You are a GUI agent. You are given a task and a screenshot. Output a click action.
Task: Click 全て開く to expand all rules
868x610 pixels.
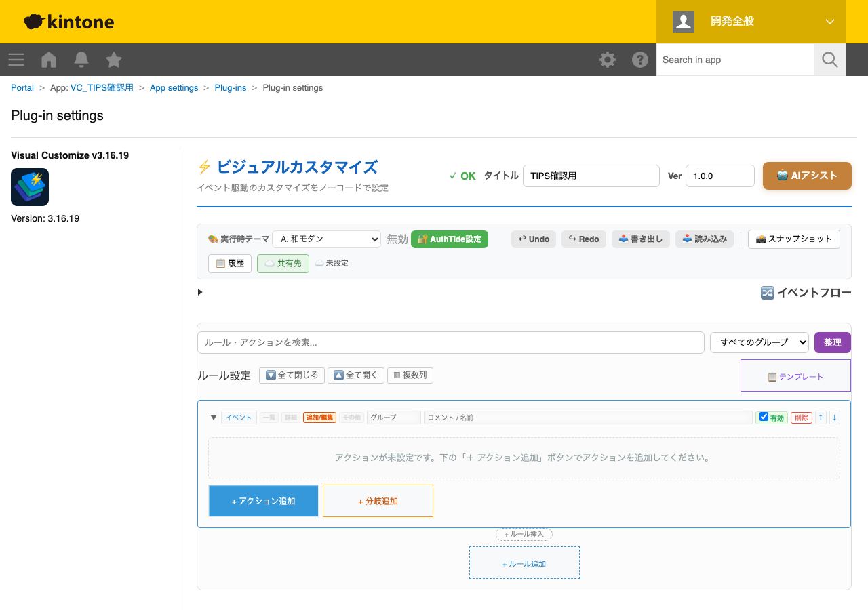pos(356,375)
